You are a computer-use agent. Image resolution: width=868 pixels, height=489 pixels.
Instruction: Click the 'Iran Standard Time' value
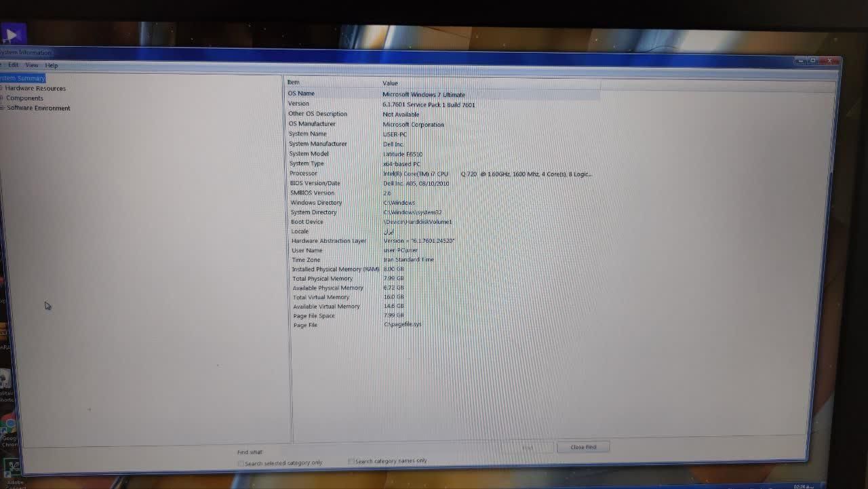[409, 259]
